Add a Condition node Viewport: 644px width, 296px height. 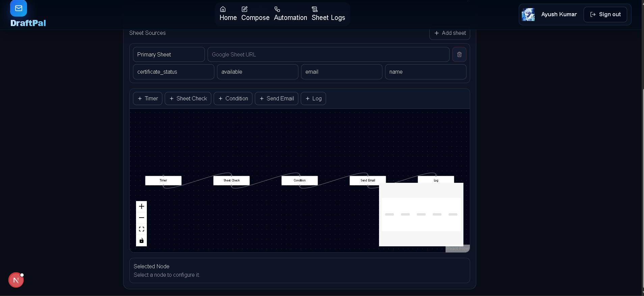(x=233, y=99)
